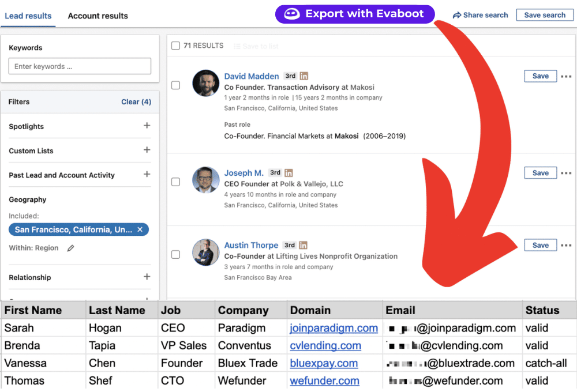
Task: Click the Save search button
Action: pyautogui.click(x=544, y=14)
